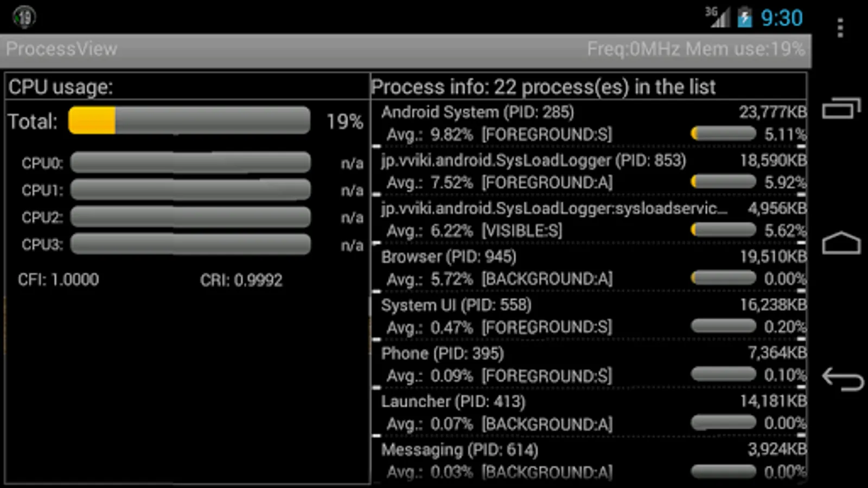Tap the Avg.: 7.52% [FOREGROUND:A] line
This screenshot has width=868, height=488.
coord(499,183)
